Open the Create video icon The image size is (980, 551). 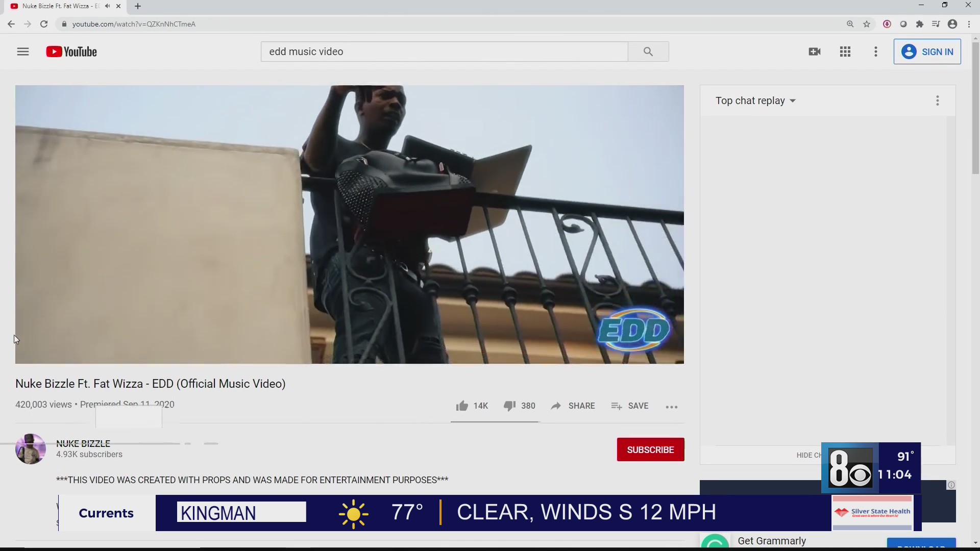(x=815, y=52)
